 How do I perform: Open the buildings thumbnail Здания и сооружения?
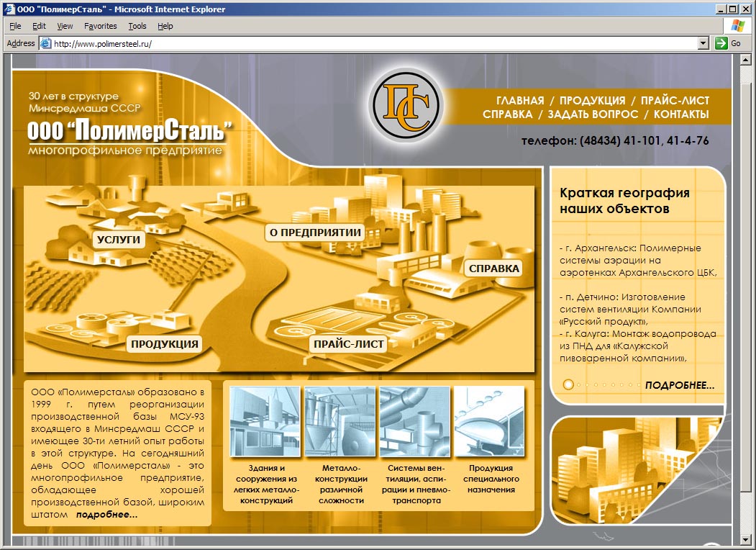(265, 421)
